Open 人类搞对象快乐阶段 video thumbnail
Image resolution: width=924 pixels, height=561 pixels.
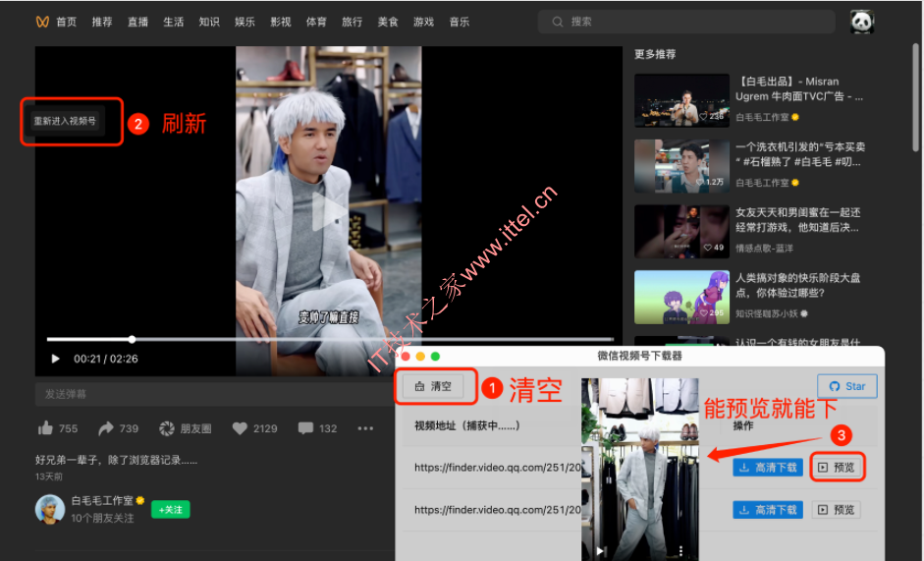pyautogui.click(x=681, y=297)
